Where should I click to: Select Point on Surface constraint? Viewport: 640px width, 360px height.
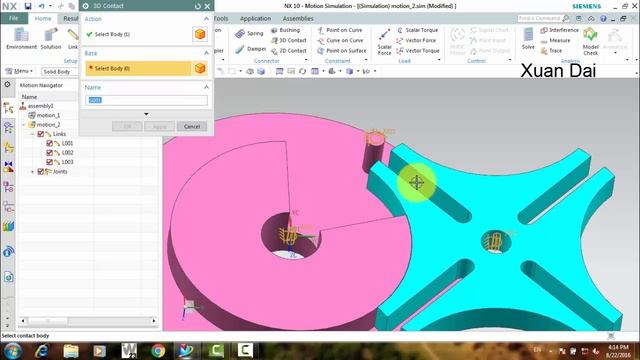coord(342,51)
